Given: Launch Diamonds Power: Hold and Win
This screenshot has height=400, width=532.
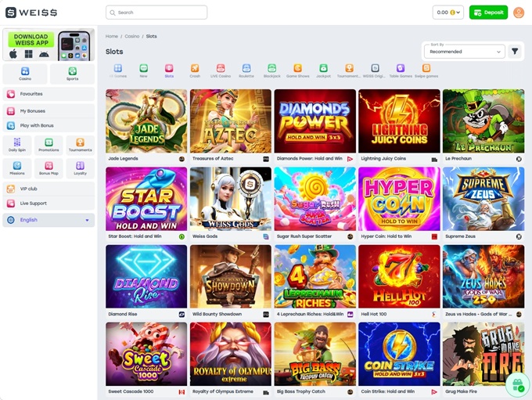Looking at the screenshot, I should tap(315, 121).
